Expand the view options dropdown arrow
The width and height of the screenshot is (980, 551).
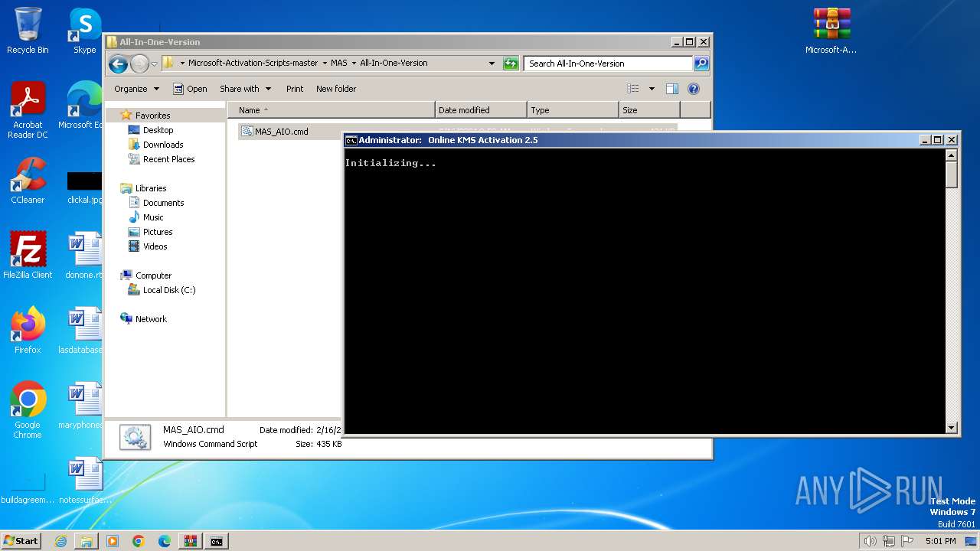[x=652, y=89]
